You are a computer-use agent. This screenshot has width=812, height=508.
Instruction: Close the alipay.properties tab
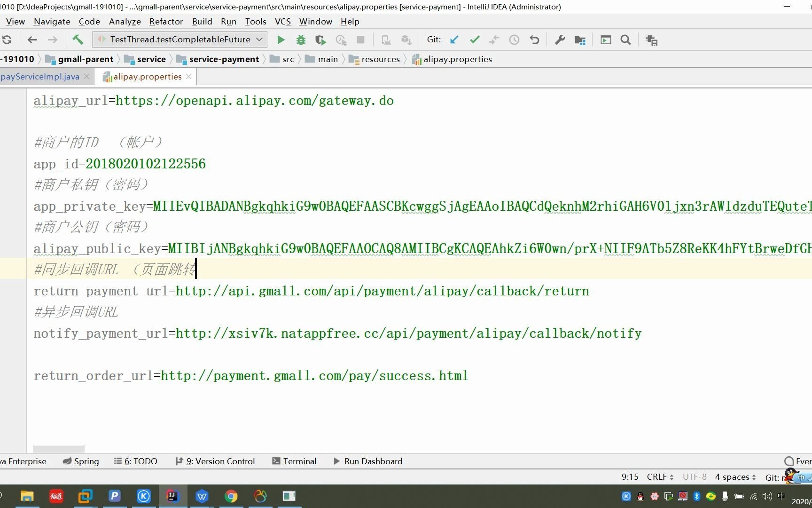pos(189,77)
